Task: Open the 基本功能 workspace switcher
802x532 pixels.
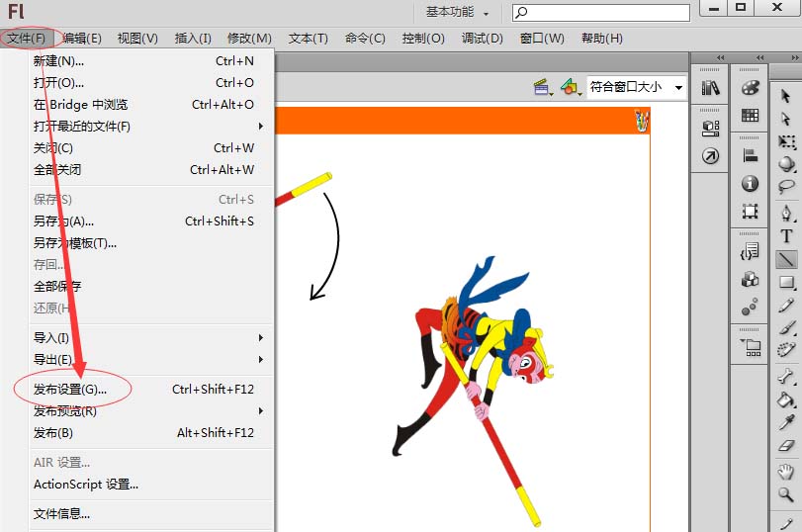Action: [x=458, y=12]
